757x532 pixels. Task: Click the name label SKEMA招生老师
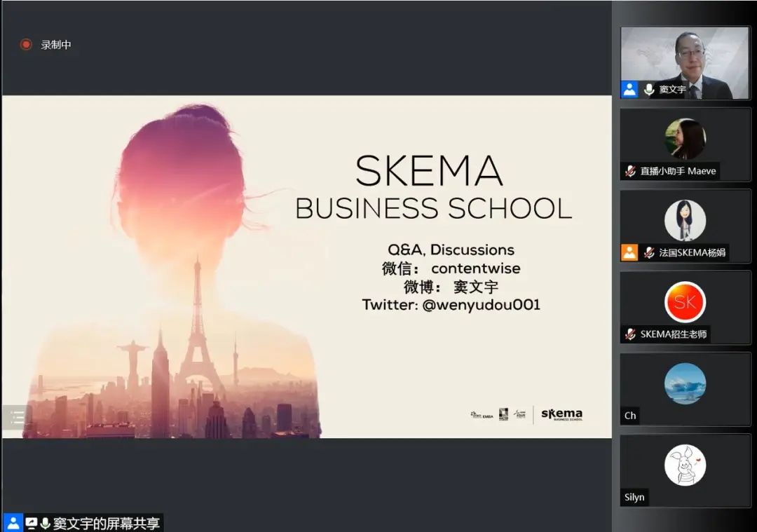674,334
